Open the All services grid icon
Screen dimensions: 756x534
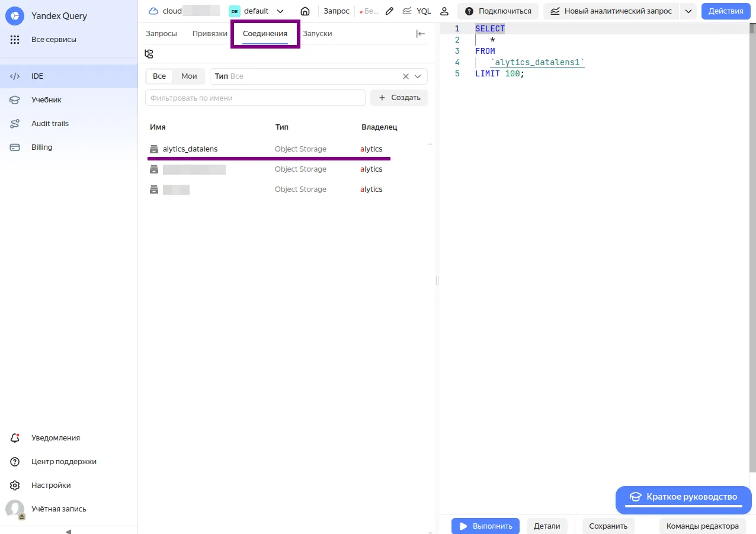[15, 40]
